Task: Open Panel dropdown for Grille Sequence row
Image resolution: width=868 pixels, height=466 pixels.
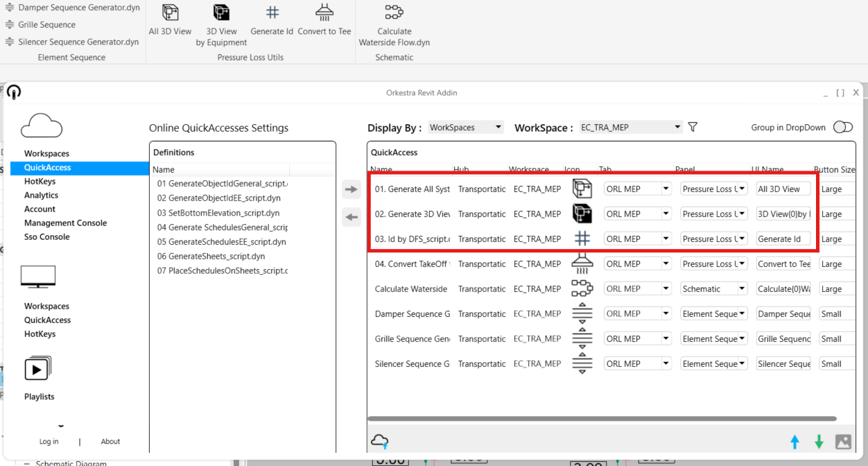Action: [714, 338]
